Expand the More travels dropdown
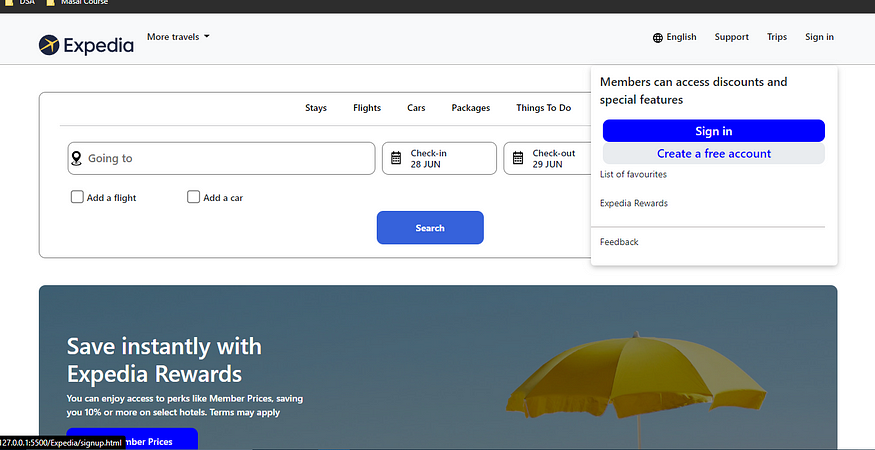This screenshot has height=450, width=875. [178, 37]
